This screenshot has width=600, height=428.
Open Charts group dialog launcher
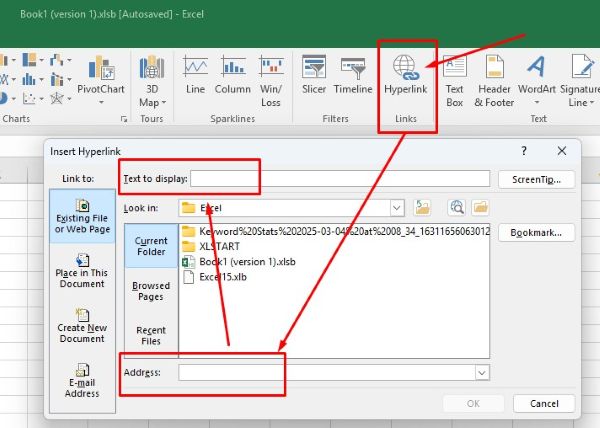(x=124, y=119)
